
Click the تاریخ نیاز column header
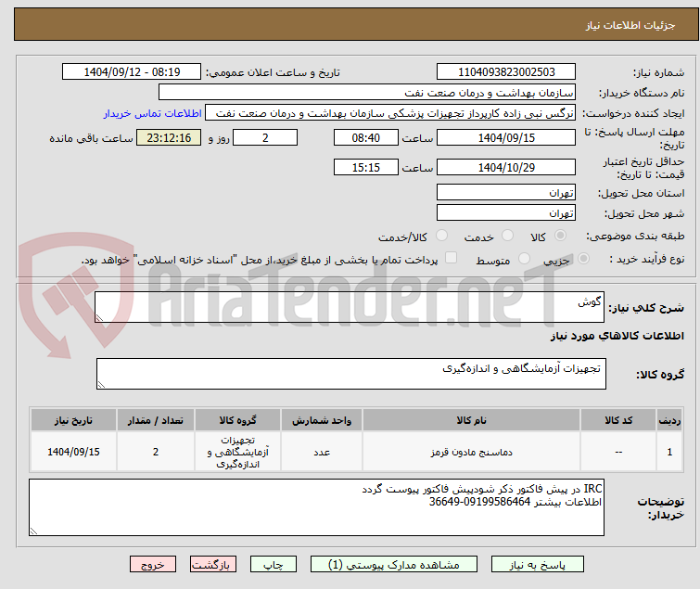(73, 420)
